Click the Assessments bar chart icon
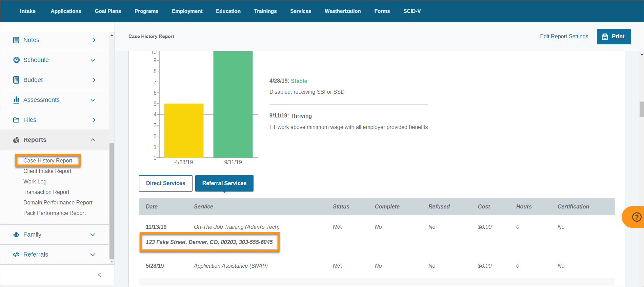 (x=16, y=100)
